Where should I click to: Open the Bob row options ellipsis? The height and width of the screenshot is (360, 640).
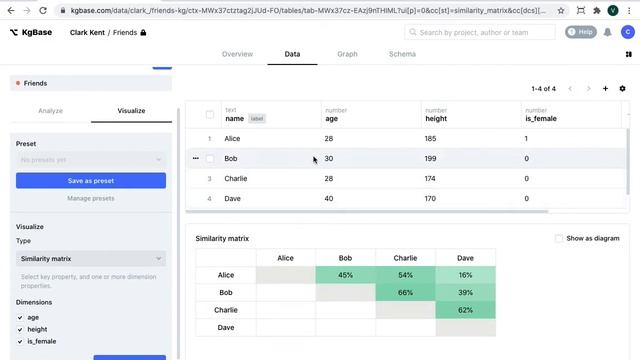(196, 158)
